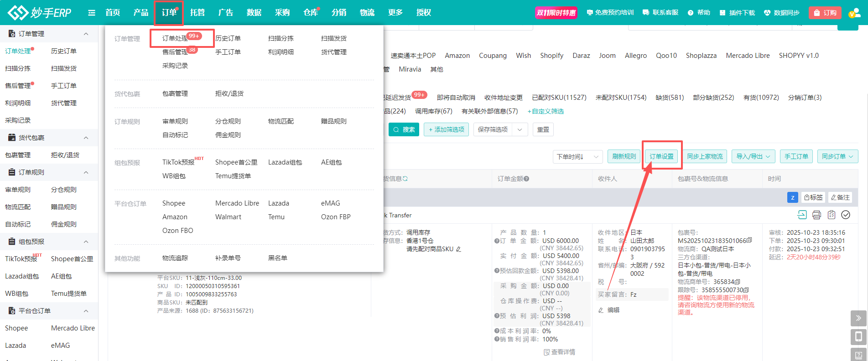Open the hamburger menu beside the logo

[92, 13]
